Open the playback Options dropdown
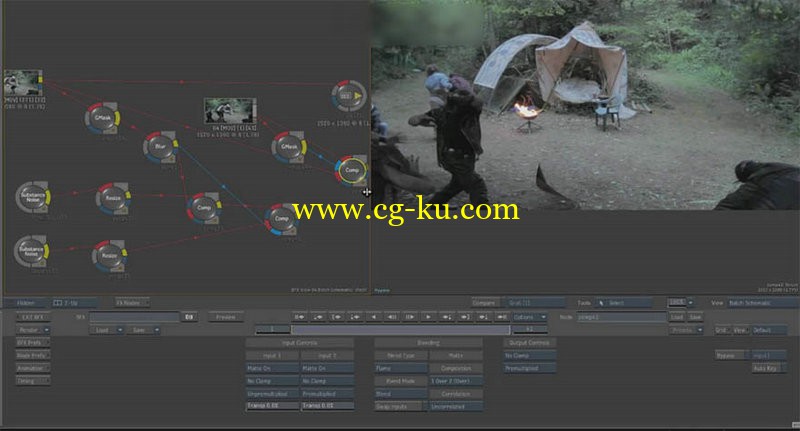Screen dimensions: 800x431 click(530, 317)
